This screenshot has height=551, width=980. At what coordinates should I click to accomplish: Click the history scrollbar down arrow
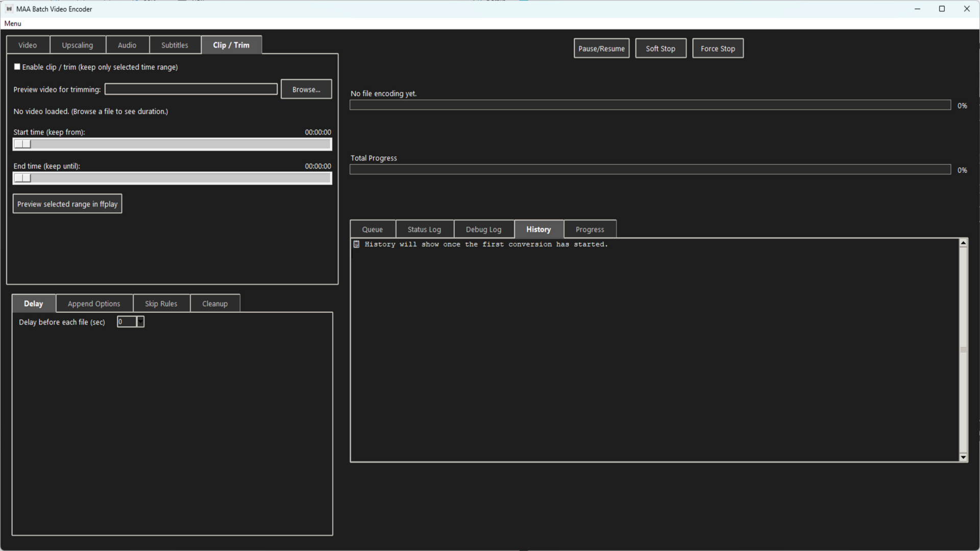[x=964, y=457]
